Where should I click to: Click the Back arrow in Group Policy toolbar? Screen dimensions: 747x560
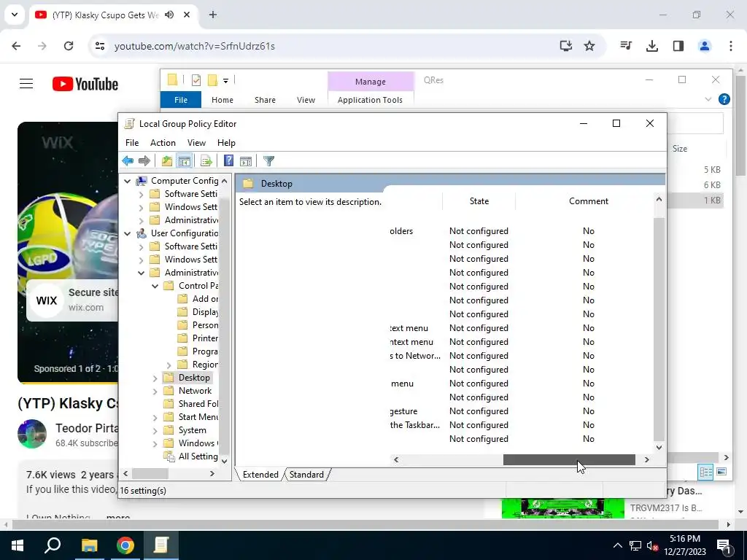pyautogui.click(x=128, y=161)
